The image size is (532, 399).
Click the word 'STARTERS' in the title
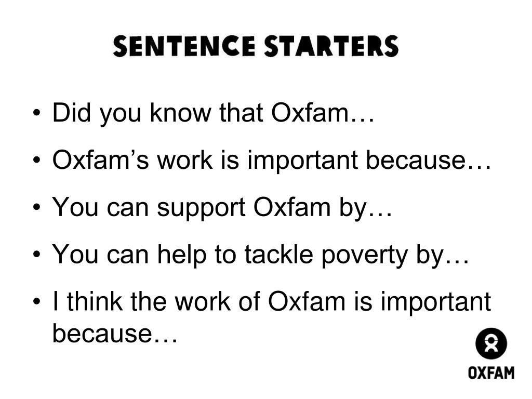331,46
